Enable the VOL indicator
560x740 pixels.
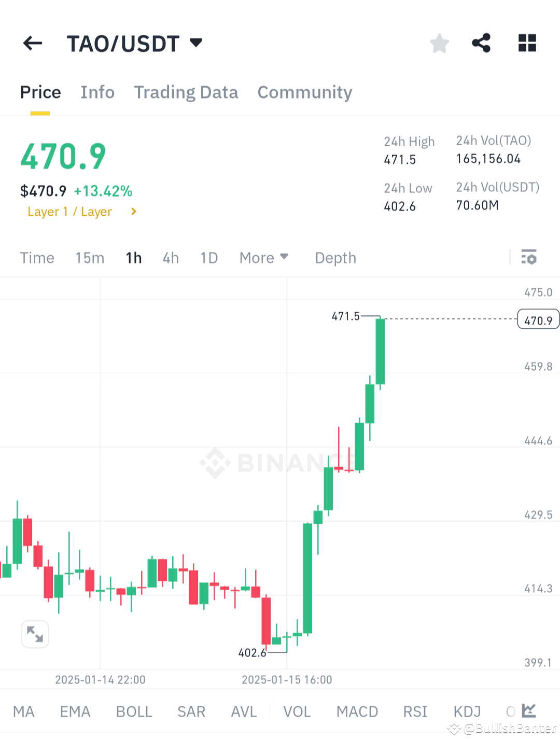coord(297,711)
